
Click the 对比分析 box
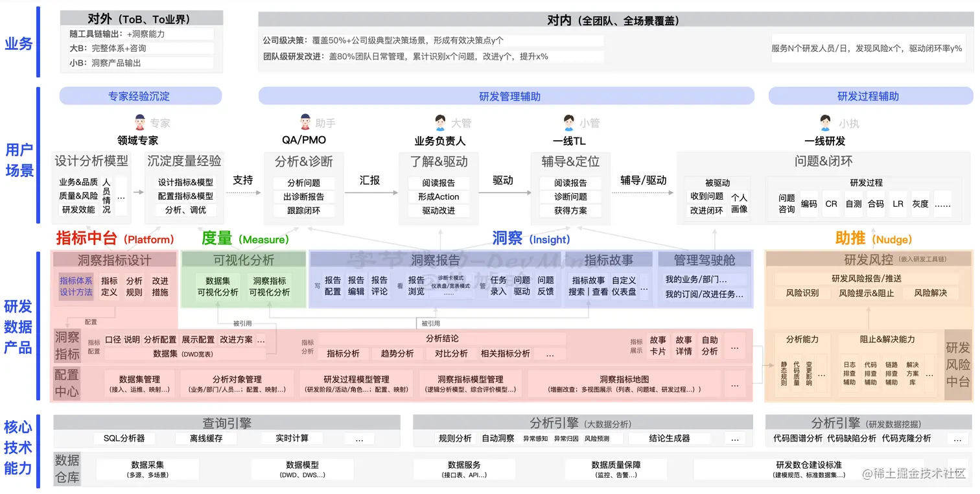tap(451, 353)
